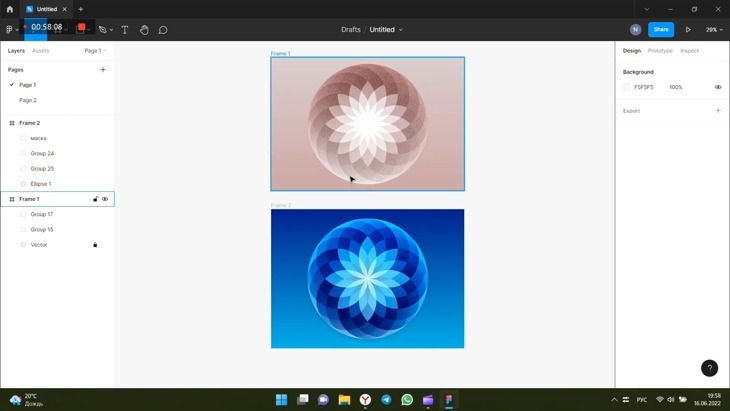The height and width of the screenshot is (411, 730).
Task: Open the help question mark button
Action: pyautogui.click(x=709, y=368)
